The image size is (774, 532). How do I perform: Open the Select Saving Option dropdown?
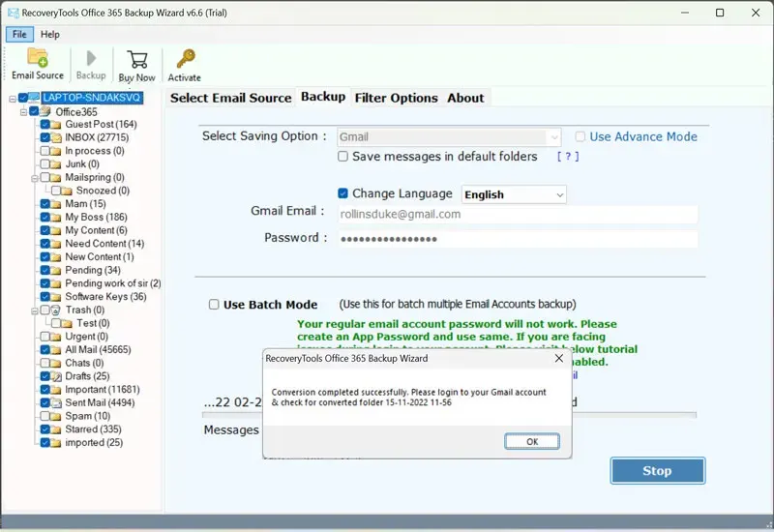(x=449, y=137)
